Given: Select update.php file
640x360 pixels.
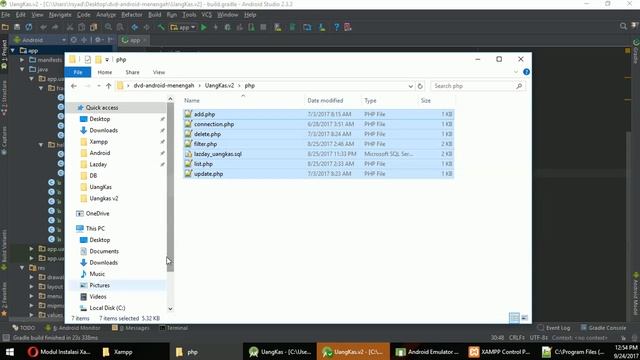Looking at the screenshot, I should pos(318,174).
